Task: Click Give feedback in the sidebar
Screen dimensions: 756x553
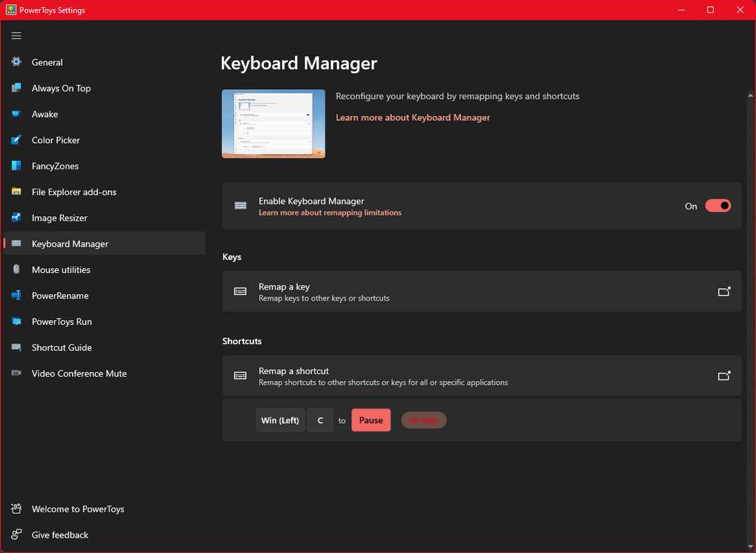Action: [104, 534]
